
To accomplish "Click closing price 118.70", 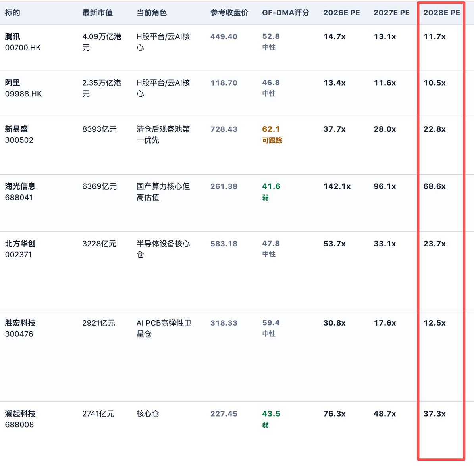I will [224, 83].
